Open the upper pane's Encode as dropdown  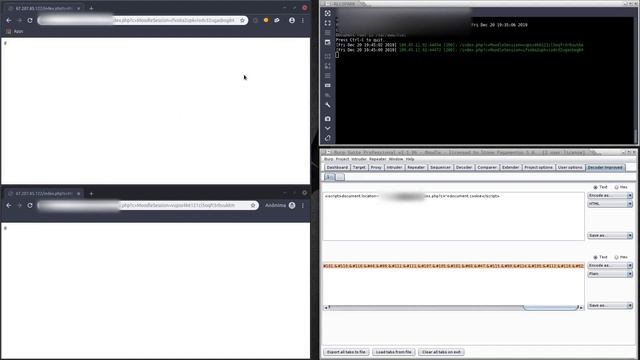click(x=610, y=196)
